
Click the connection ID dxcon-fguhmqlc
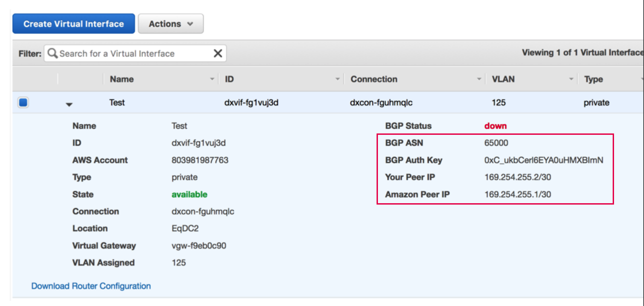click(x=203, y=211)
